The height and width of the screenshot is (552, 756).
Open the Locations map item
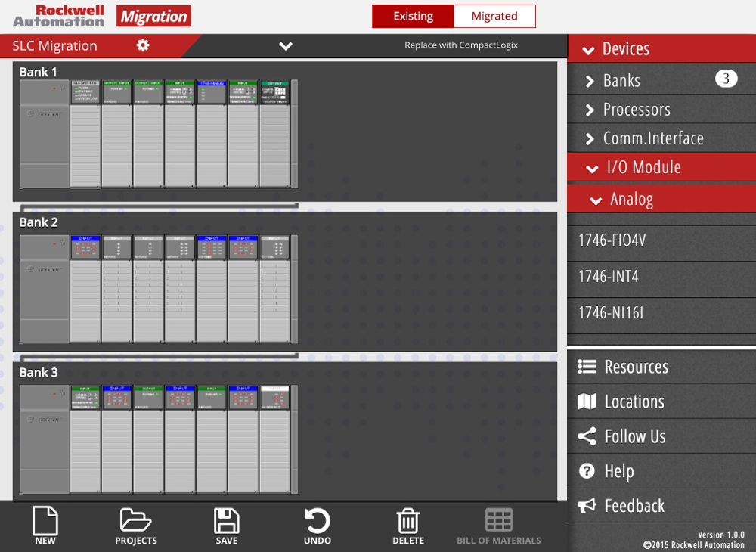(x=634, y=402)
